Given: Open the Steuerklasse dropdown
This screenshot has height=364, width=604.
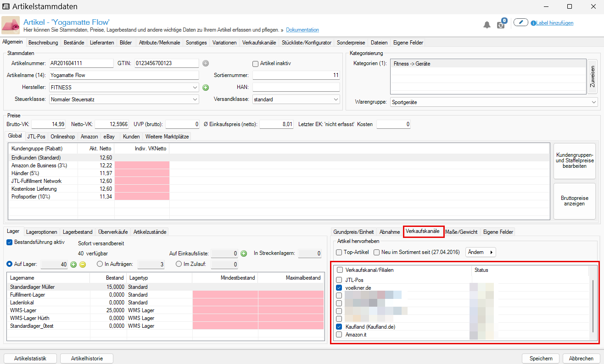Looking at the screenshot, I should [196, 99].
